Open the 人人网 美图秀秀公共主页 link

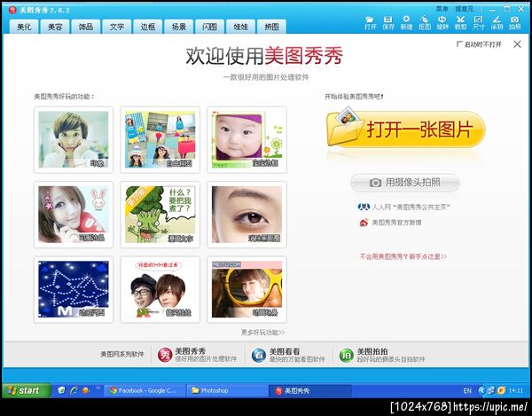tap(411, 207)
